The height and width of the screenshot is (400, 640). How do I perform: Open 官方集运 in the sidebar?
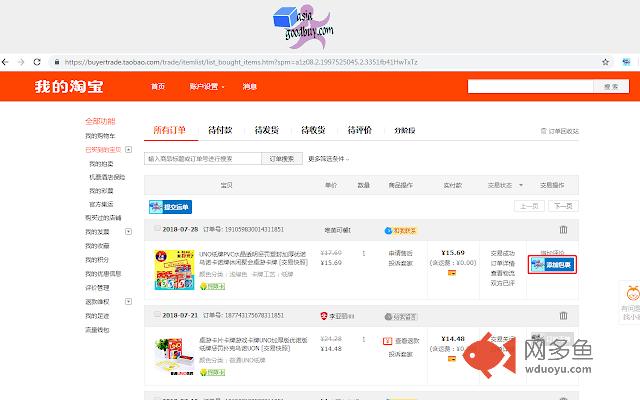pyautogui.click(x=101, y=204)
